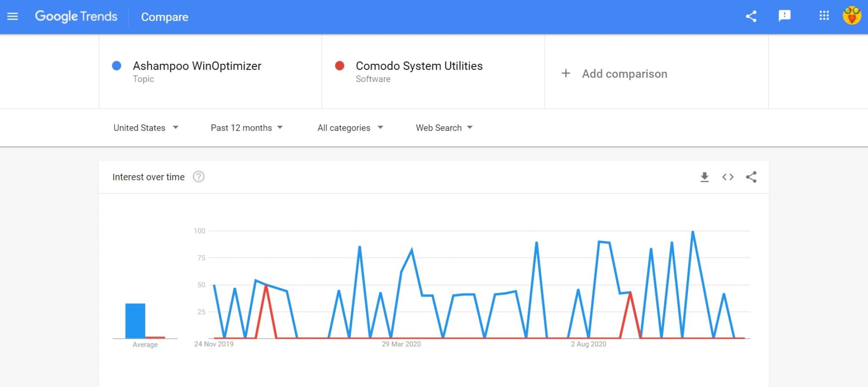Open Interest over time help icon
Screen dimensions: 868x387
coord(198,177)
